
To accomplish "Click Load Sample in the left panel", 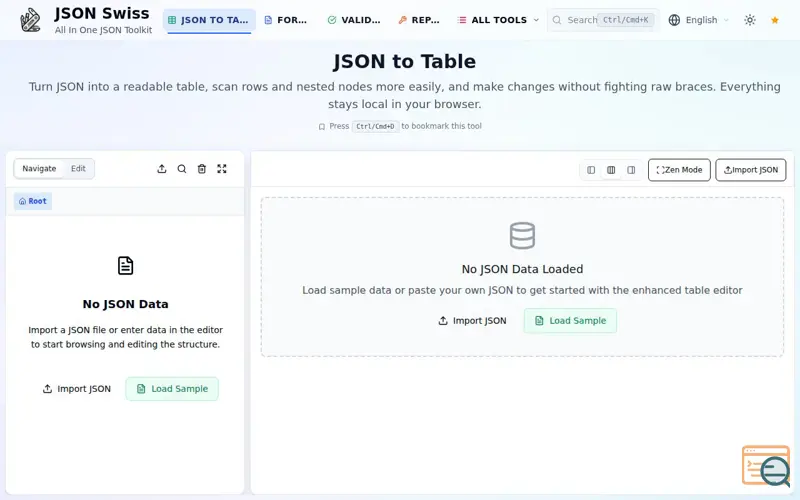I will coord(172,389).
